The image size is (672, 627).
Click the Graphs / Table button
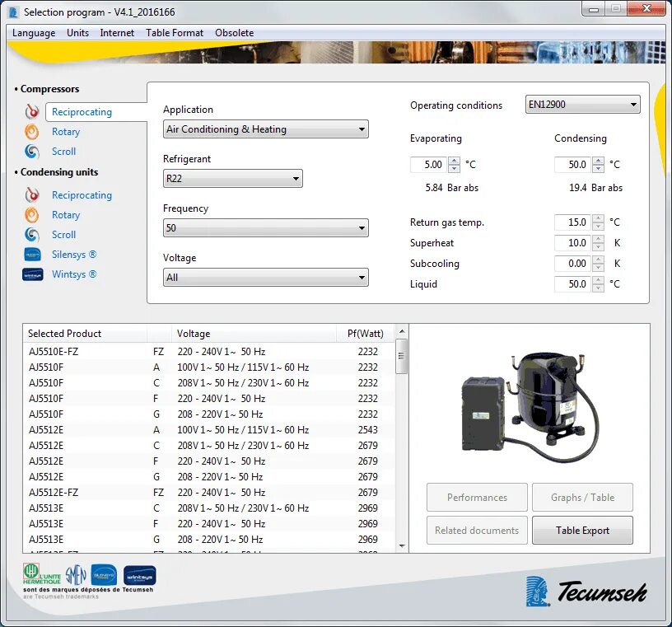click(x=582, y=498)
